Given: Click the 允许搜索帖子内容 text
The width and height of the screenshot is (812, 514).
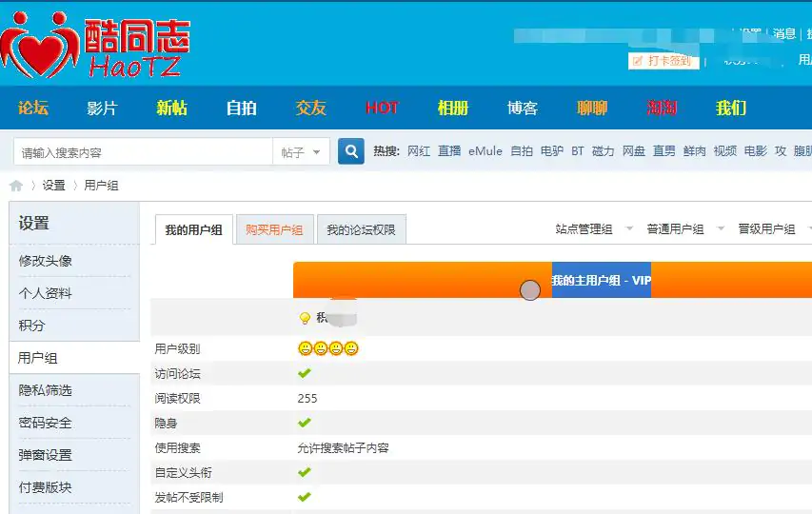Looking at the screenshot, I should tap(343, 447).
